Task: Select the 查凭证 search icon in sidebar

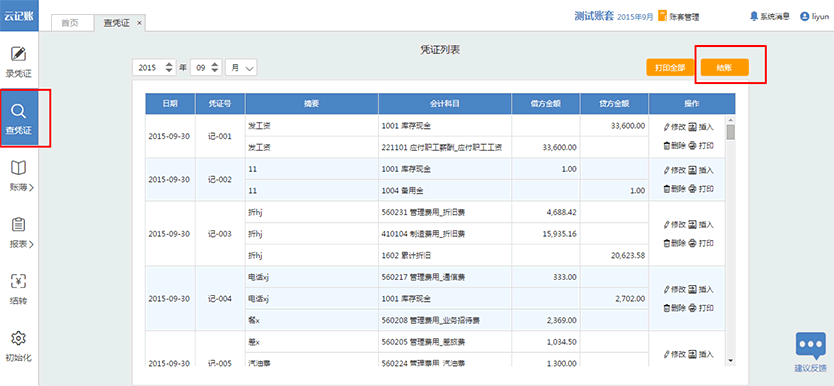Action: 19,111
